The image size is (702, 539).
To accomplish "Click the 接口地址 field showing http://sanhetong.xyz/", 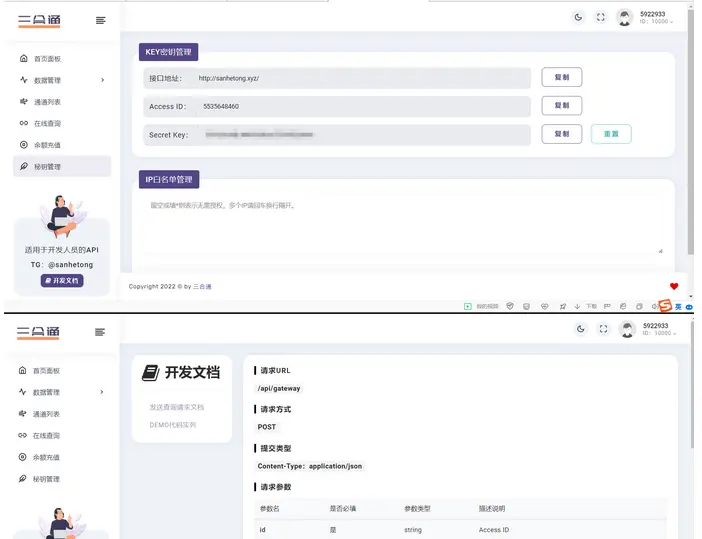I will (337, 78).
